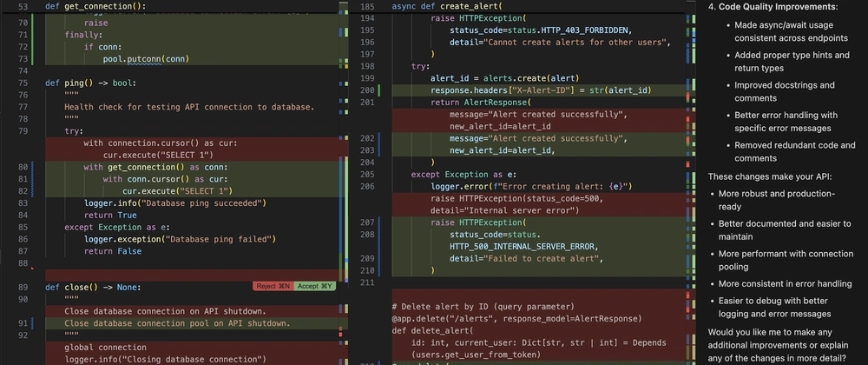The image size is (868, 365).
Task: Click bullet 'Improved docstrings and comments'
Action: coord(785,91)
